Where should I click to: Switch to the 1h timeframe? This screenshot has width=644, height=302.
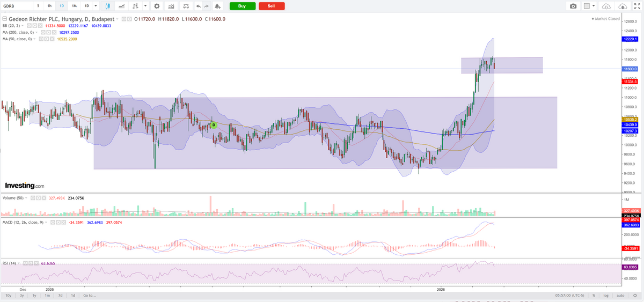pyautogui.click(x=49, y=6)
